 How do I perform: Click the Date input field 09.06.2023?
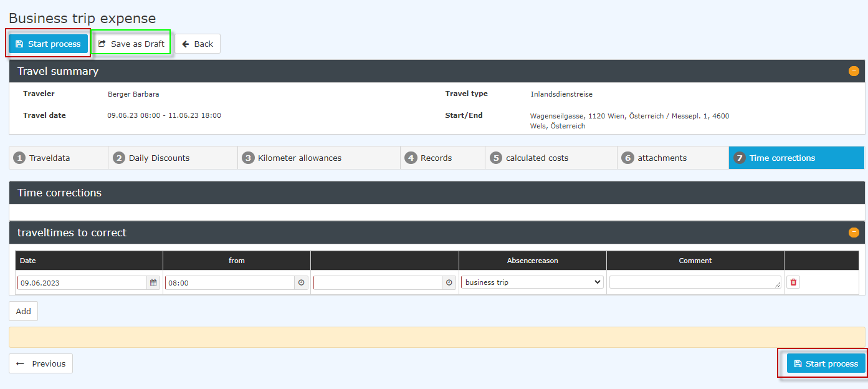point(82,282)
